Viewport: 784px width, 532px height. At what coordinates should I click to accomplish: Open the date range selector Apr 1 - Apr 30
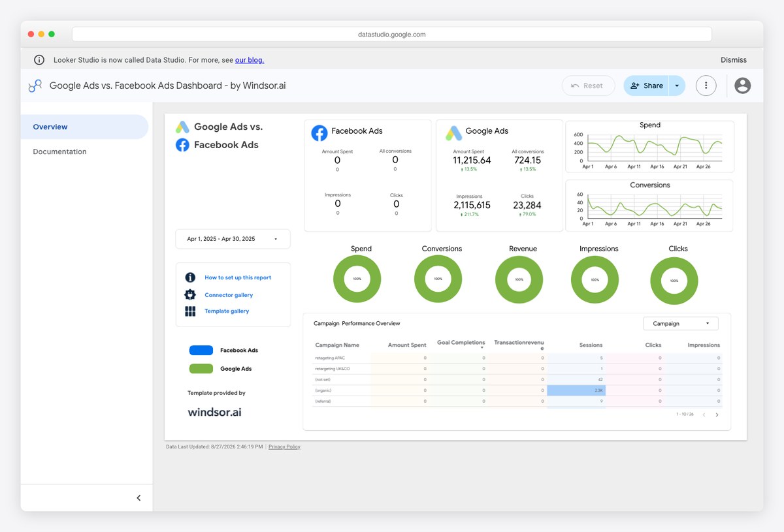tap(233, 239)
